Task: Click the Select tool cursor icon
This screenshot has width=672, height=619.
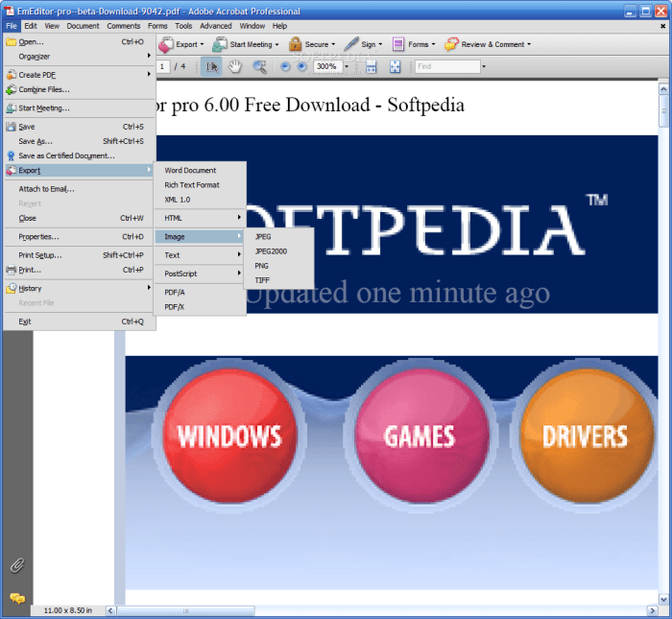Action: click(211, 66)
